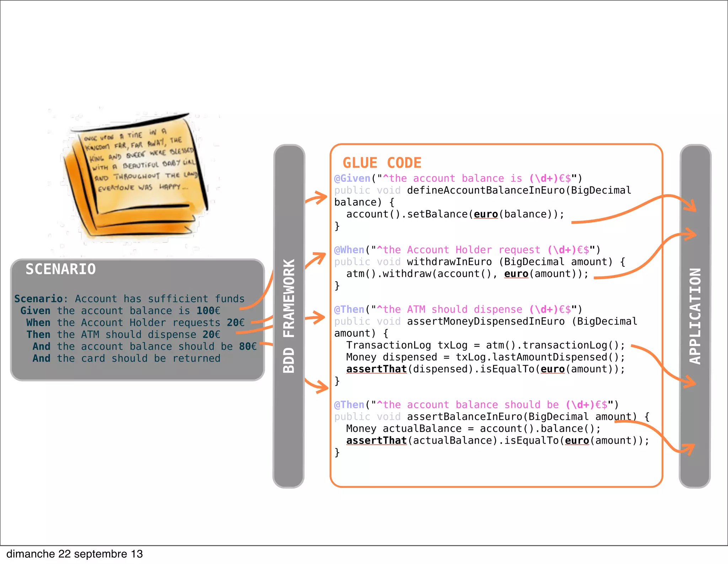Image resolution: width=728 pixels, height=564 pixels.
Task: Click the BDD FRAMEWORK vertical bar
Action: point(289,315)
